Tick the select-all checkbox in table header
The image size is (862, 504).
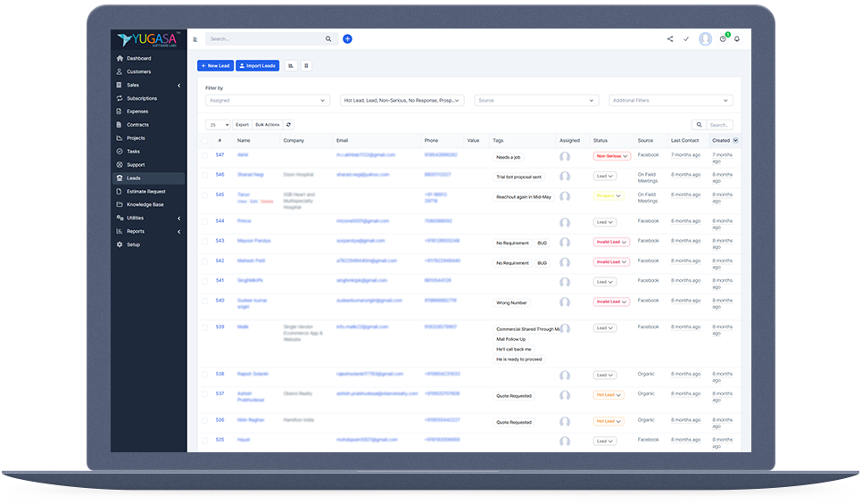click(x=204, y=141)
